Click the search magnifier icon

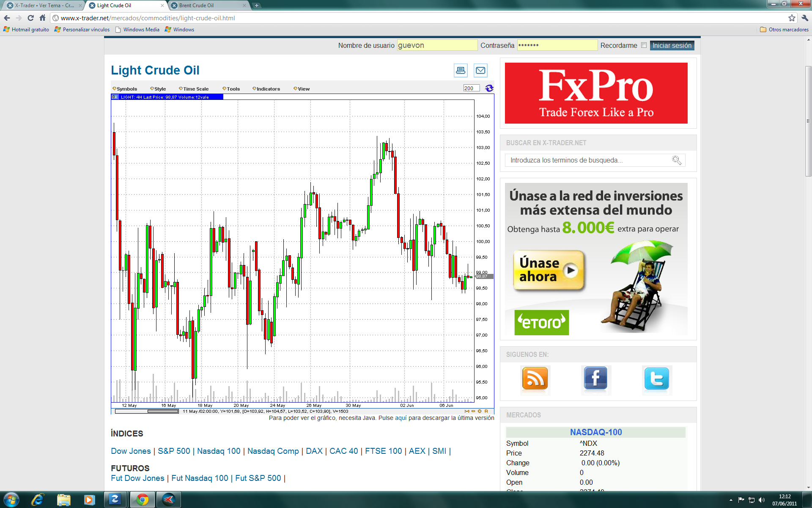point(676,160)
